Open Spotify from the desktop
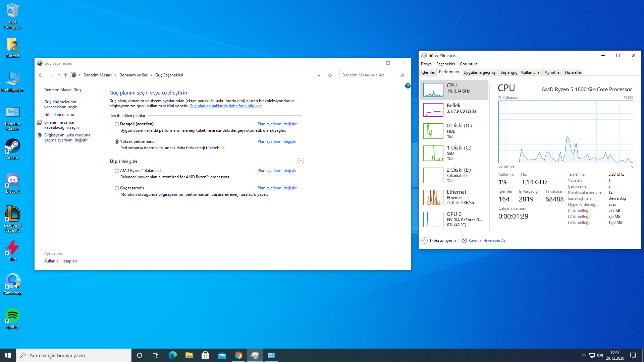644x362 pixels. [12, 318]
